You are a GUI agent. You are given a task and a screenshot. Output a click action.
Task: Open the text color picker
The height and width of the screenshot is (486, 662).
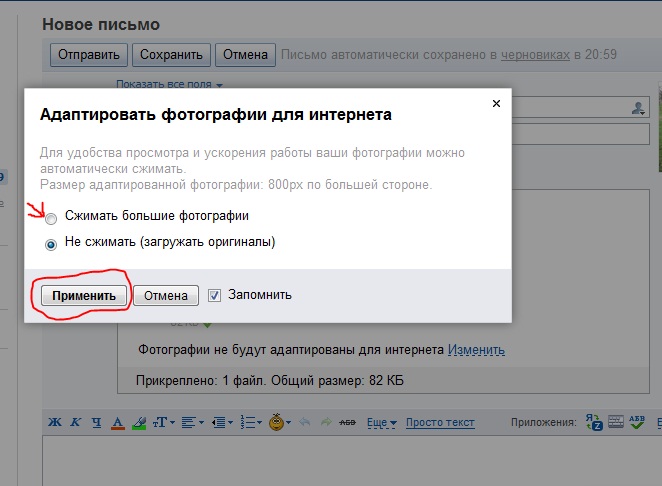pos(118,423)
